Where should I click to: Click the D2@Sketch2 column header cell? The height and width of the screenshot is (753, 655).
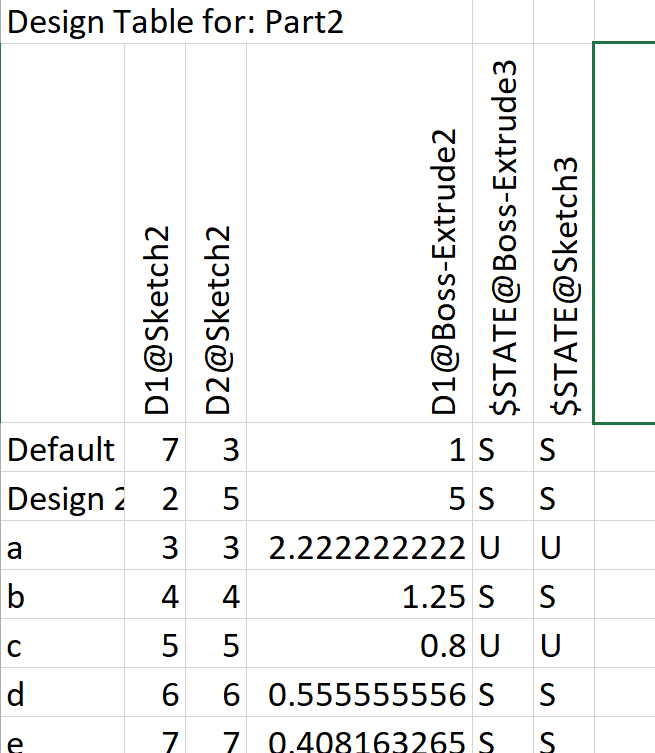coord(216,233)
